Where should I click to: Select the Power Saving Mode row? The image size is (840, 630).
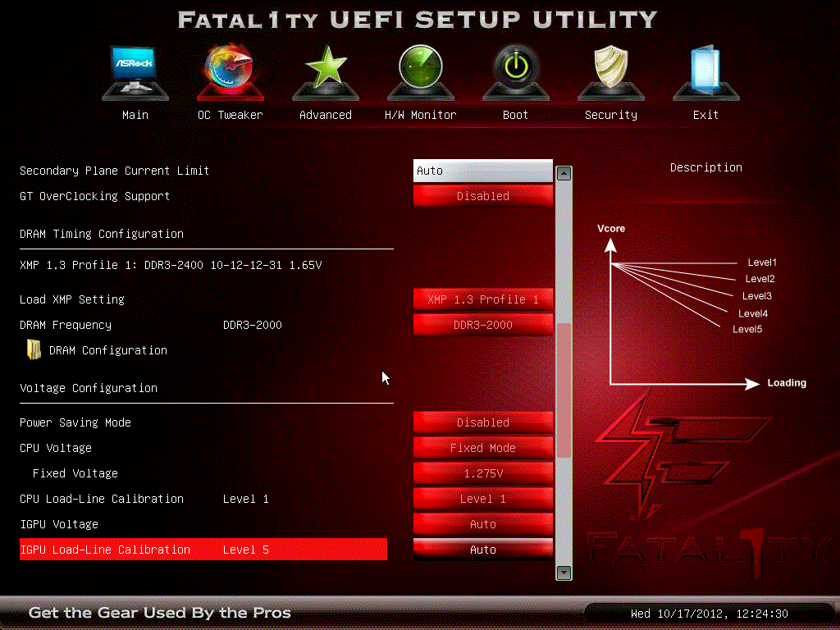75,422
